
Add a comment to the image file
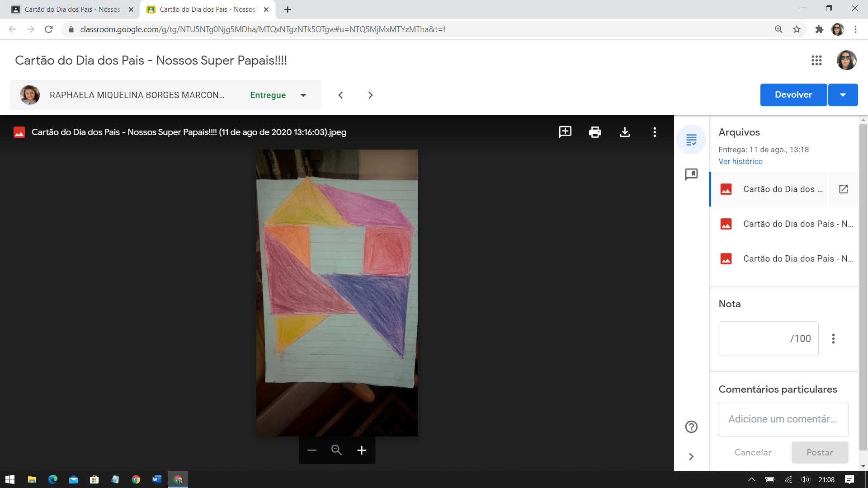(565, 132)
